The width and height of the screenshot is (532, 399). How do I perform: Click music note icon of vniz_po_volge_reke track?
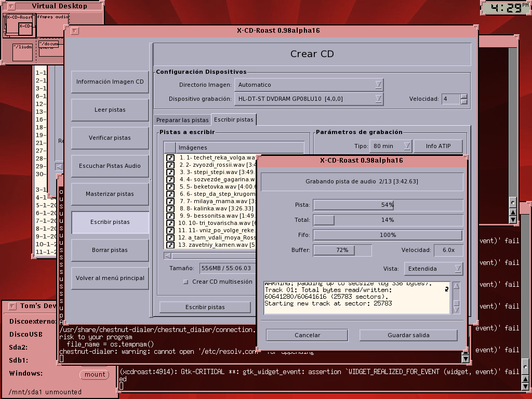(170, 230)
